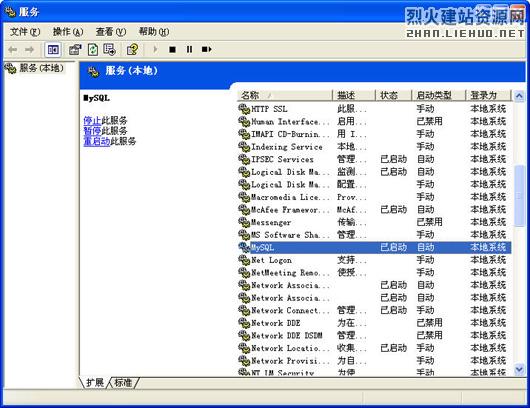Click the Pause Service icon
Viewport: 530px width, 408px height.
coord(189,50)
